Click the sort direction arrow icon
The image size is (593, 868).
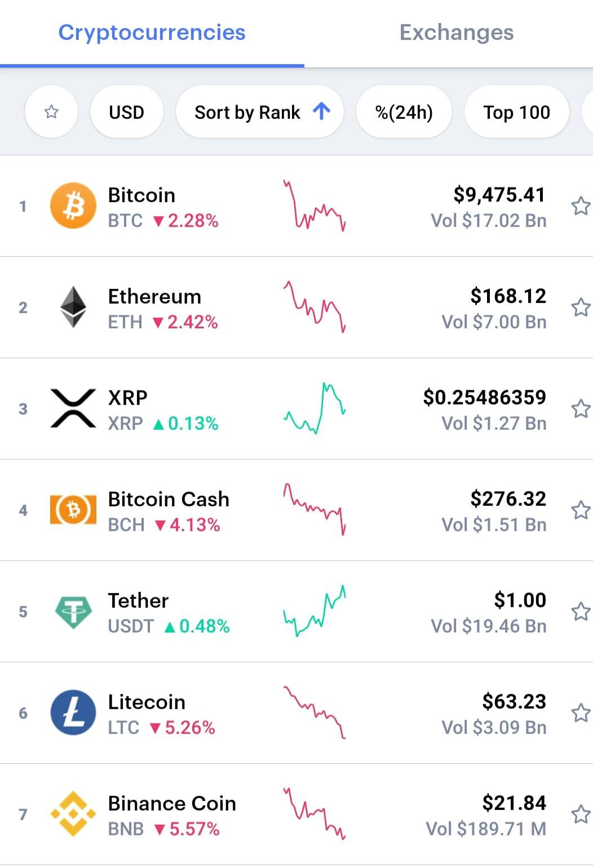pyautogui.click(x=321, y=112)
